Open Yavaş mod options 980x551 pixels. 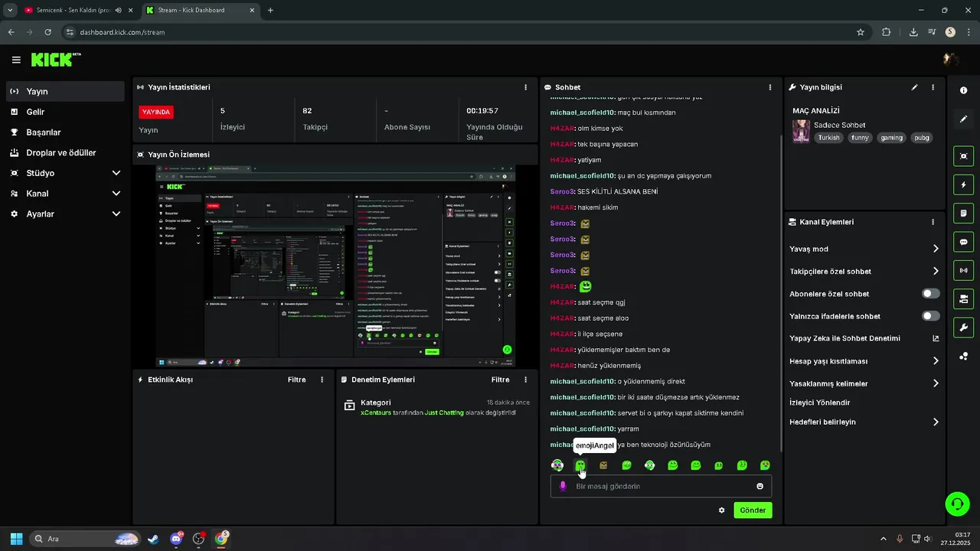tap(864, 249)
